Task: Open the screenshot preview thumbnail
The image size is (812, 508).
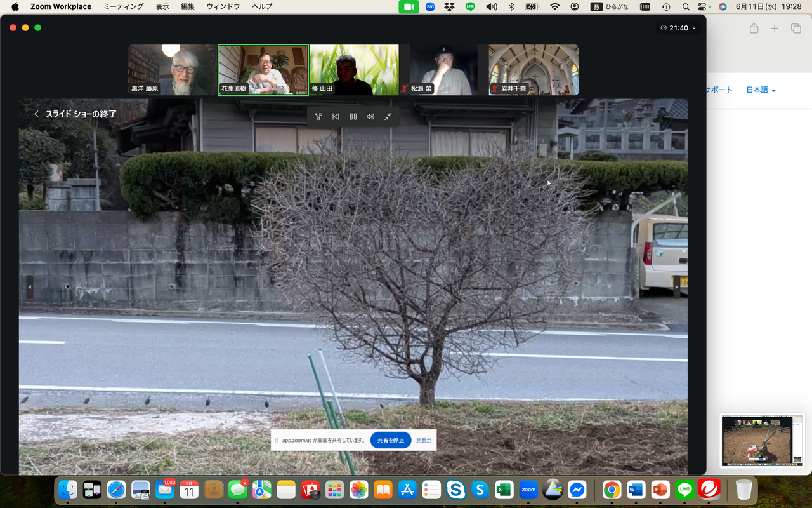Action: point(761,441)
